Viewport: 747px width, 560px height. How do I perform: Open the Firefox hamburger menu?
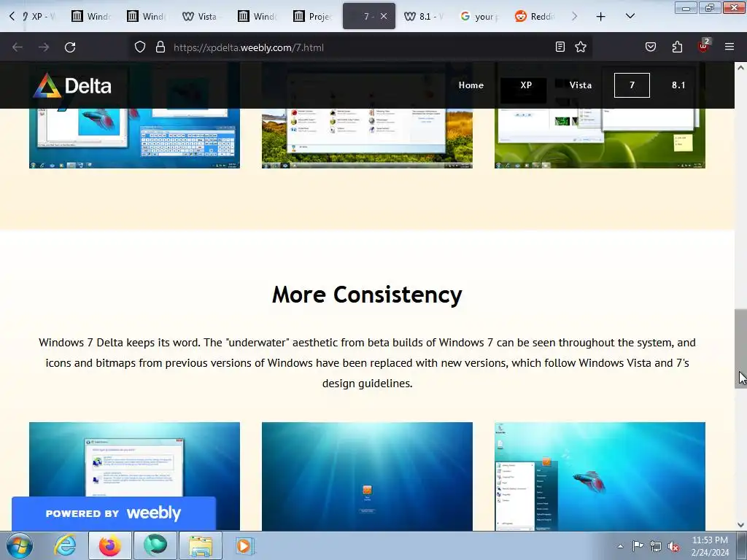coord(729,47)
